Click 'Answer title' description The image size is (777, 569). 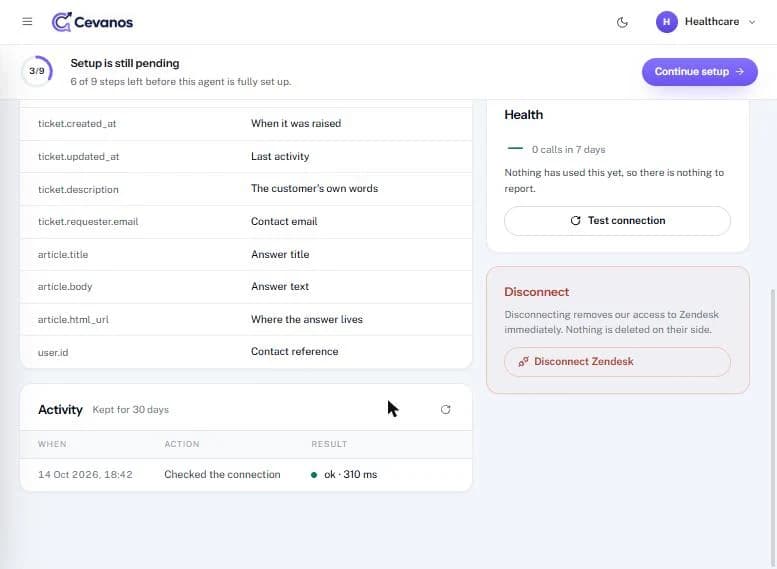tap(280, 254)
